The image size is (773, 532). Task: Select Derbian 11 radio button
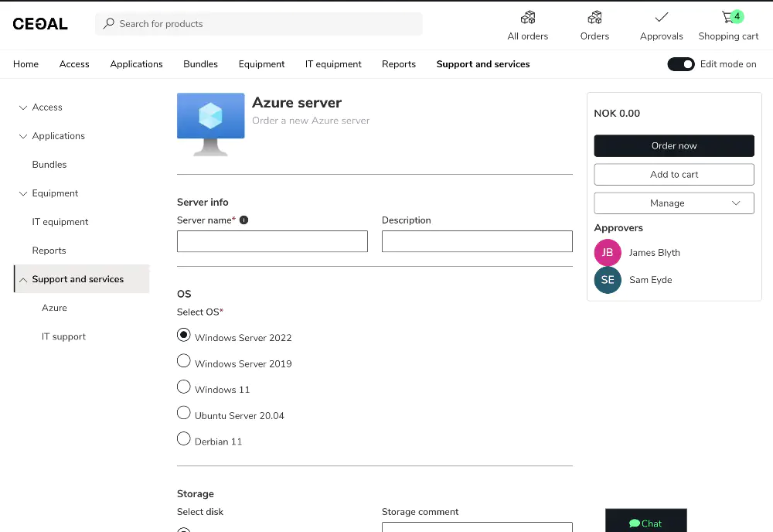tap(183, 438)
